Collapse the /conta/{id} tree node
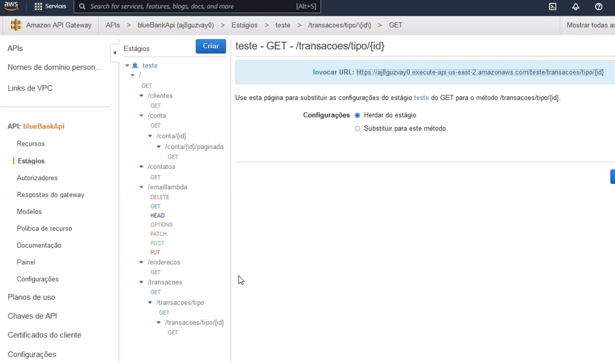Image resolution: width=615 pixels, height=364 pixels. [x=150, y=136]
